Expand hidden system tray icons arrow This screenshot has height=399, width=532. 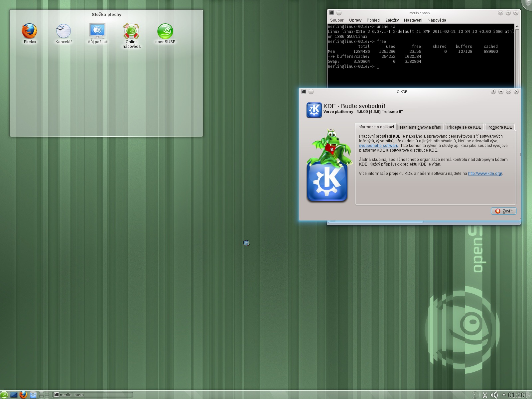[x=504, y=395]
